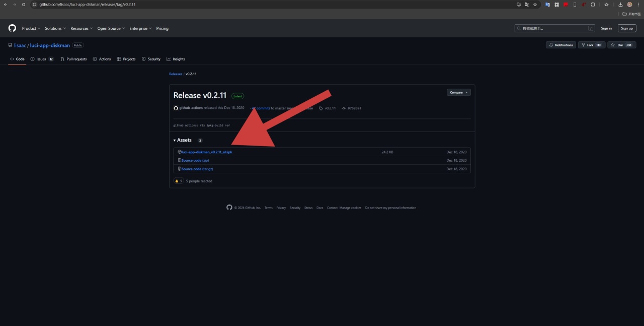This screenshot has height=326, width=644.
Task: Download Source code (tar.gz)
Action: click(197, 169)
